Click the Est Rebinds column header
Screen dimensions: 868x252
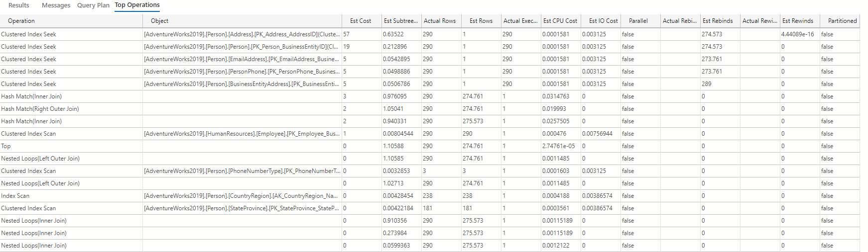point(718,21)
